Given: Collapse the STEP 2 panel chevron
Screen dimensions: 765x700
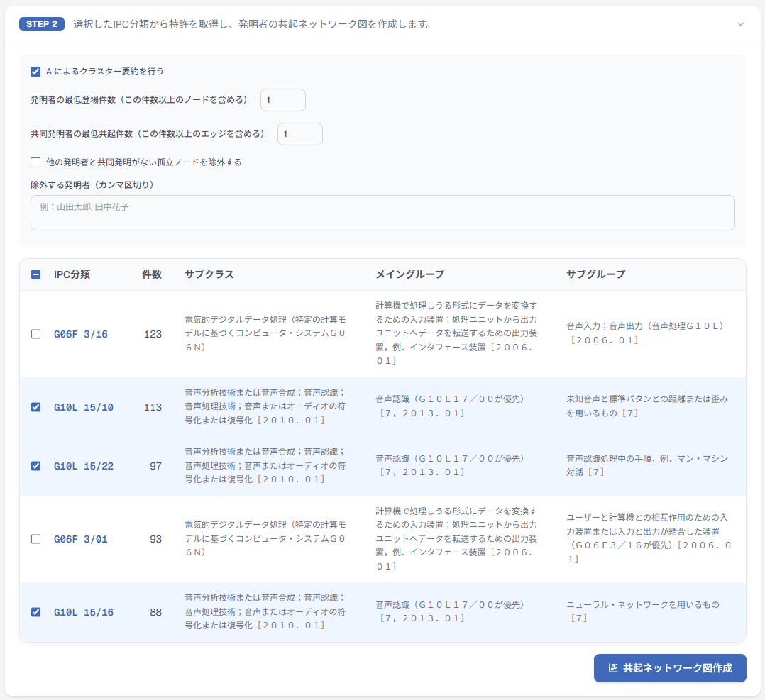Looking at the screenshot, I should tap(741, 24).
